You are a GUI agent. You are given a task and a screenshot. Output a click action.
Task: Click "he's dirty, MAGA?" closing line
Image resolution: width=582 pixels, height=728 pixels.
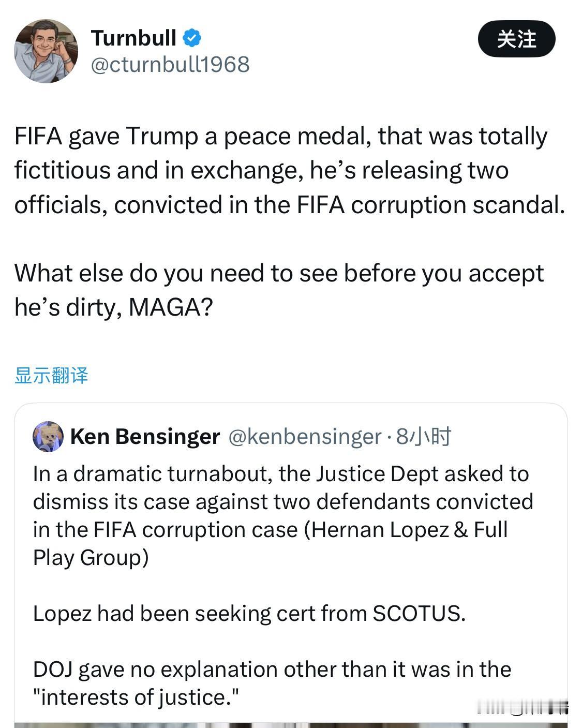pyautogui.click(x=114, y=307)
